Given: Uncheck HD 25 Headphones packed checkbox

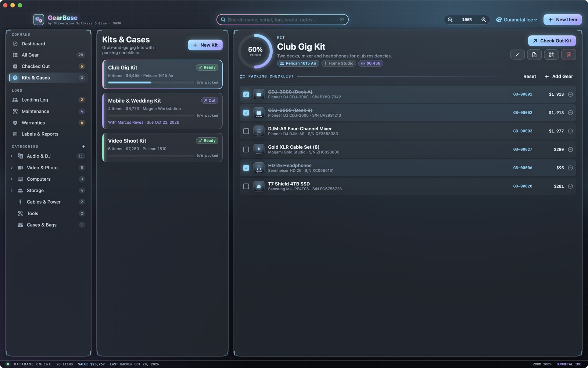Looking at the screenshot, I should (246, 168).
